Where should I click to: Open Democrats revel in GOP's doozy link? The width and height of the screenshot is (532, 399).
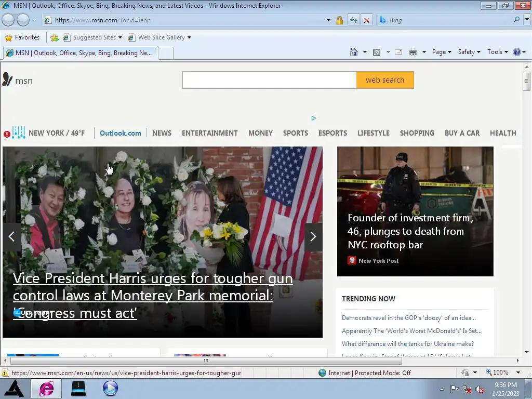click(409, 318)
